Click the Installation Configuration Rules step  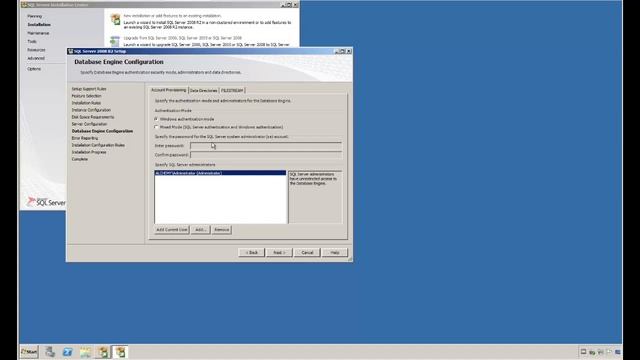click(98, 145)
